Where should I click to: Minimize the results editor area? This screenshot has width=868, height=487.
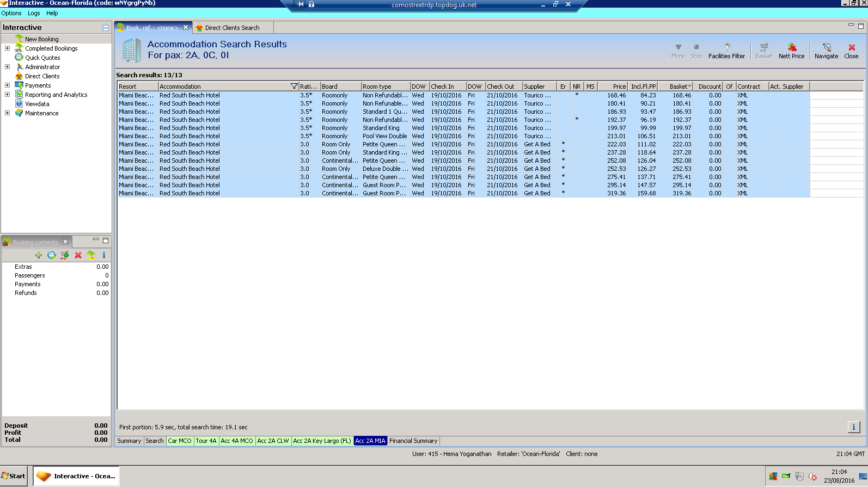851,26
